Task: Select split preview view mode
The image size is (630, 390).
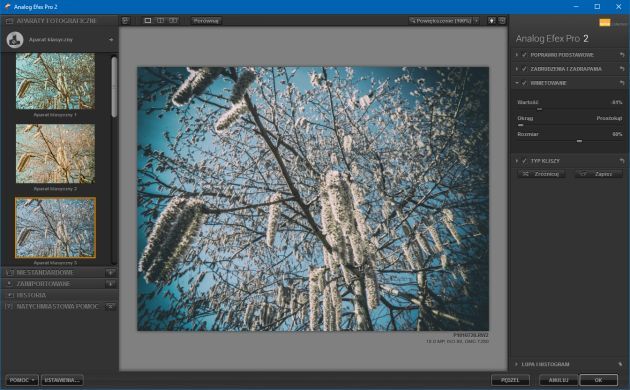Action: point(160,20)
